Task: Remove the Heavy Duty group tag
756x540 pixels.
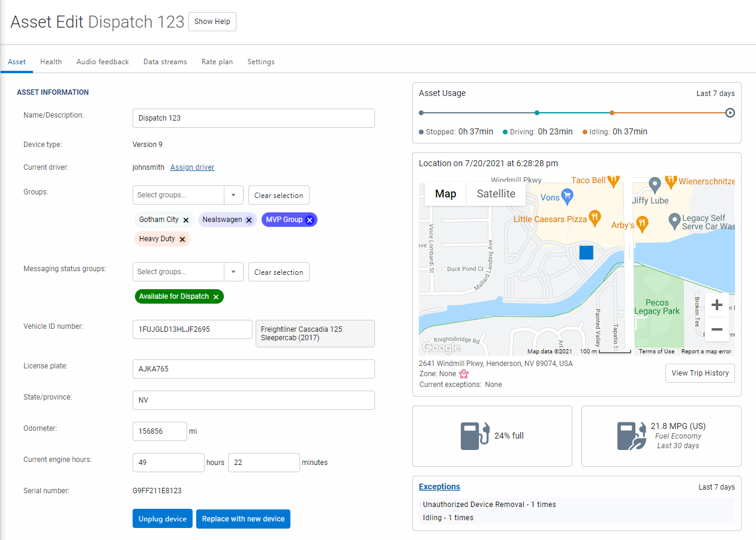Action: click(x=182, y=239)
